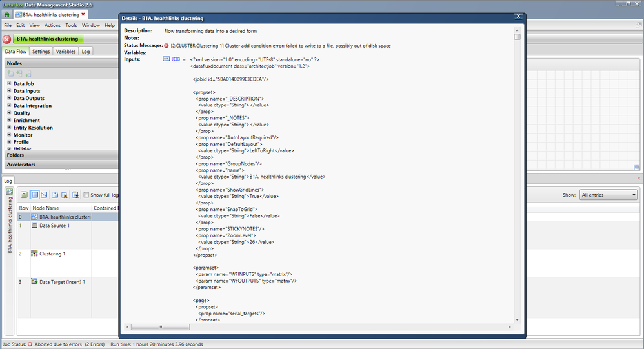Select the grid table view icon in Log toolbar
This screenshot has width=644, height=349.
[x=35, y=195]
